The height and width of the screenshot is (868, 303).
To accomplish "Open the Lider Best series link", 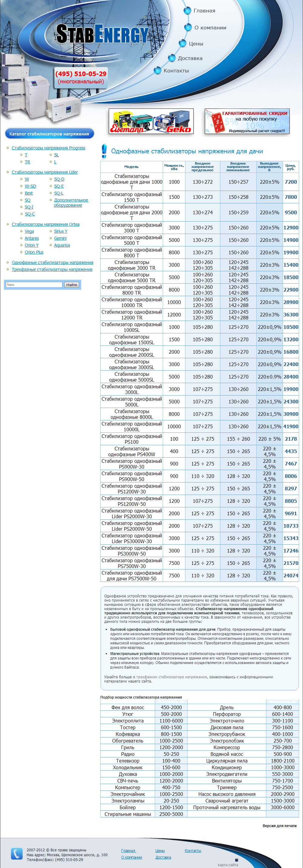I will point(29,193).
